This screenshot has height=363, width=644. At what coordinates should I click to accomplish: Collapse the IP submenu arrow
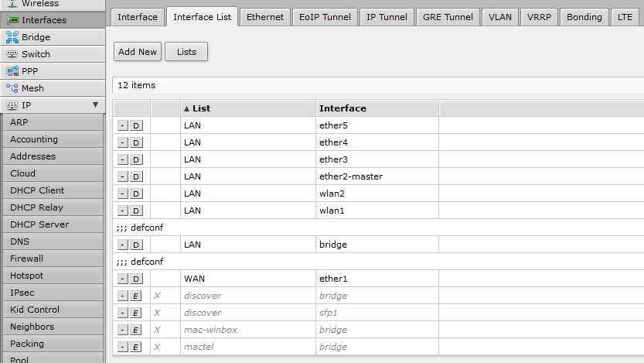click(x=95, y=104)
